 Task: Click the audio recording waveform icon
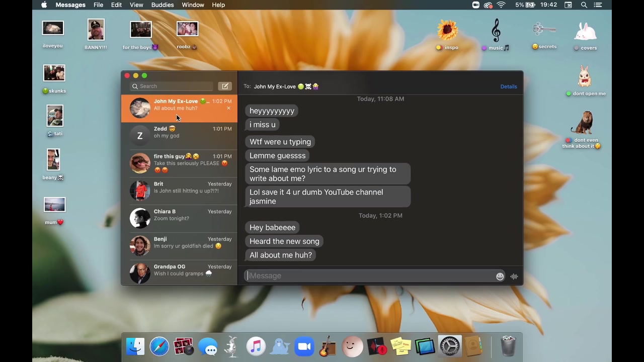pyautogui.click(x=514, y=276)
